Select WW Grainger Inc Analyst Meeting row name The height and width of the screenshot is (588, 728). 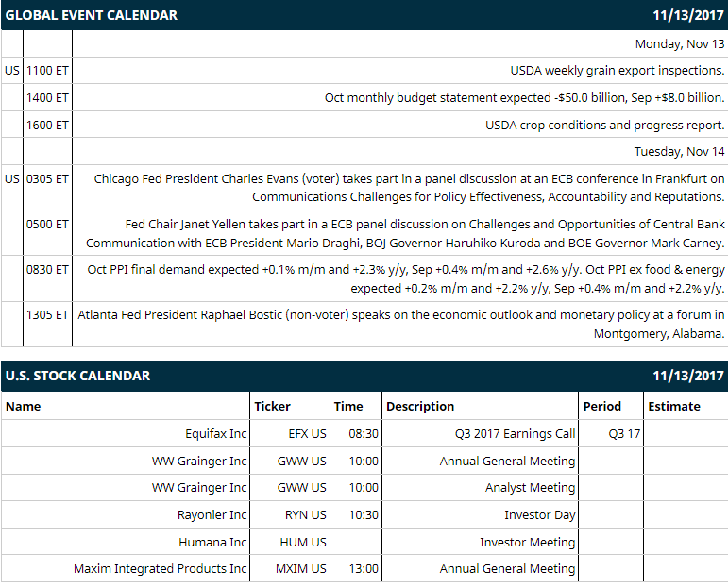[x=199, y=488]
